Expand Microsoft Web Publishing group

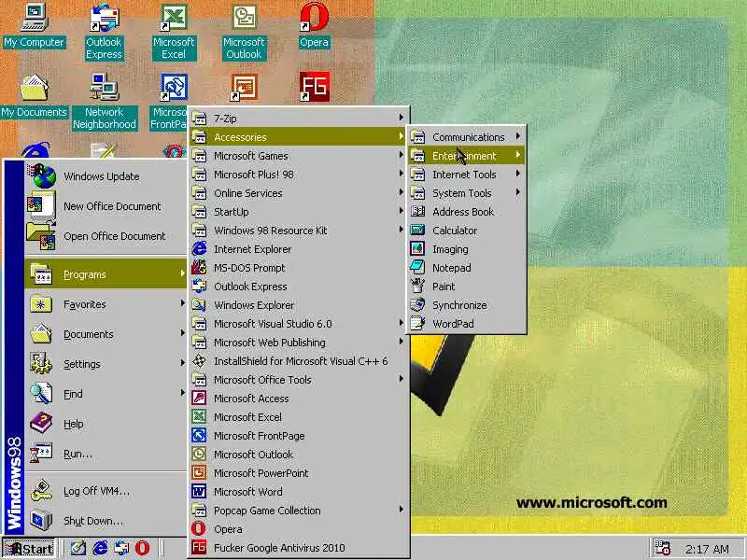tap(298, 343)
